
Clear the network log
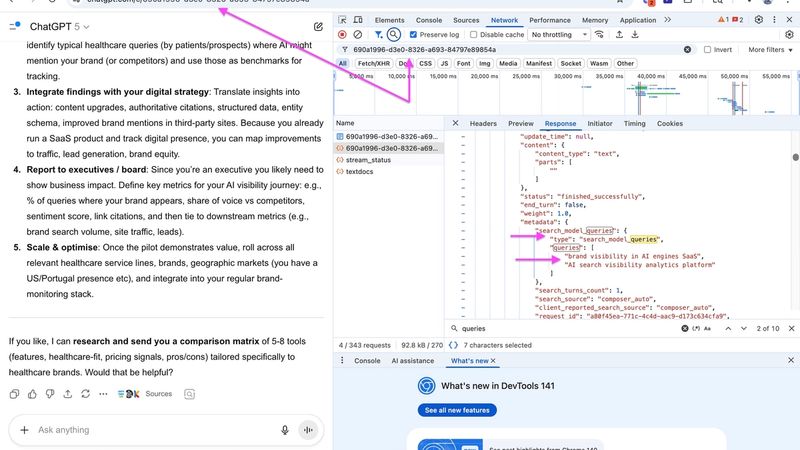click(x=358, y=35)
